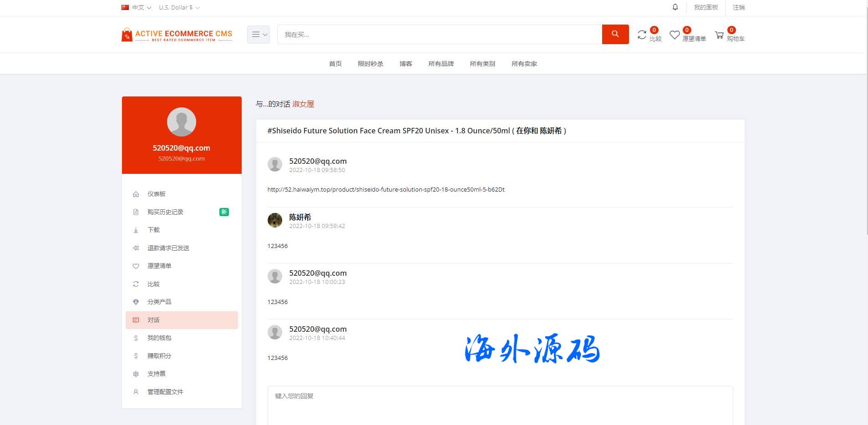This screenshot has width=868, height=425.
Task: Click the 淑女屋 shop link
Action: [x=303, y=104]
